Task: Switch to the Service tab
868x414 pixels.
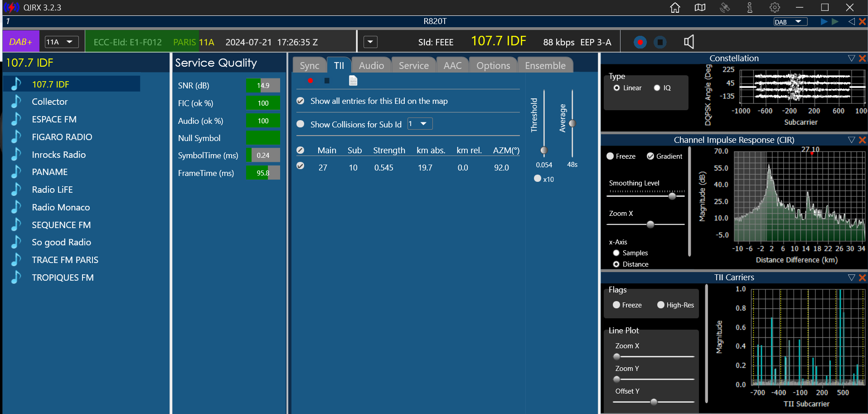Action: point(413,65)
